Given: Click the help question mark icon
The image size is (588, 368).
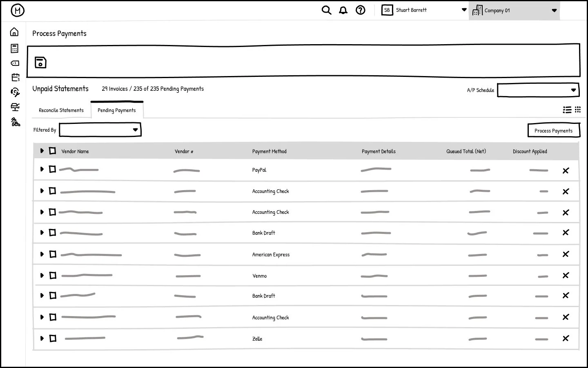Looking at the screenshot, I should pos(360,10).
